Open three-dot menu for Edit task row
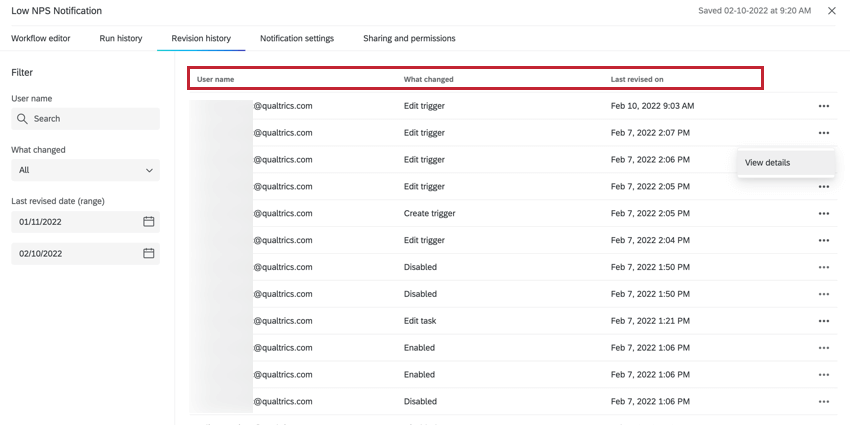 (x=823, y=321)
